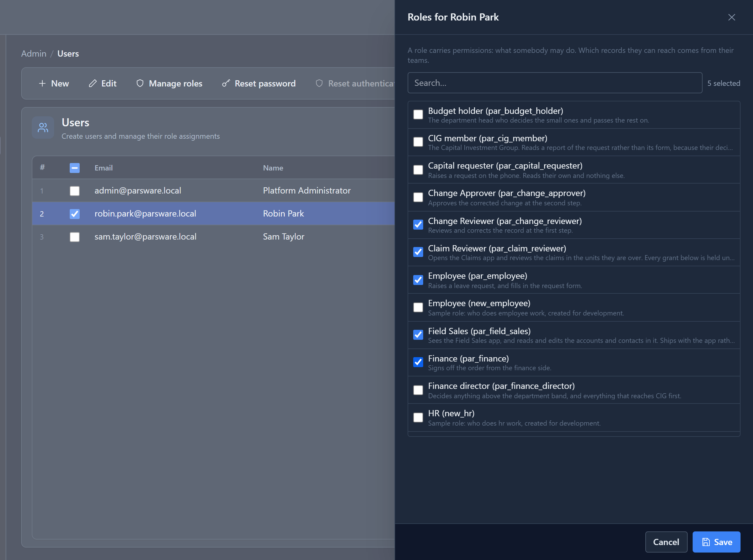Uncheck the Finance (par_finance) role
The image size is (753, 560).
point(418,362)
